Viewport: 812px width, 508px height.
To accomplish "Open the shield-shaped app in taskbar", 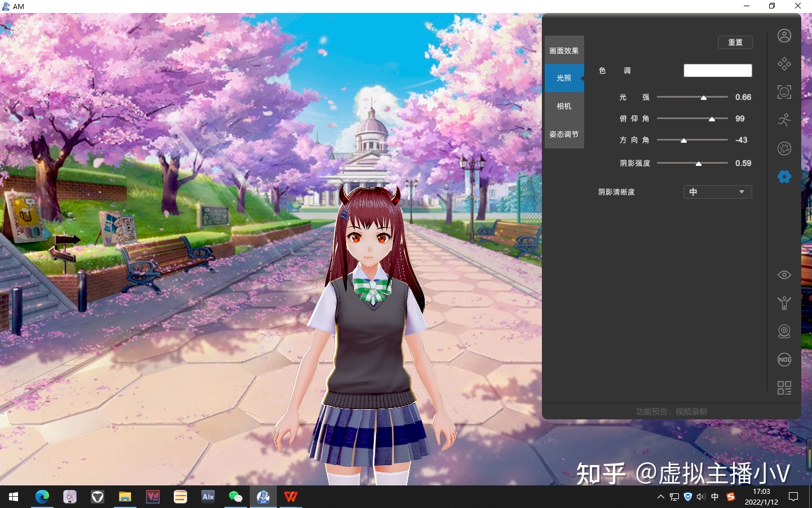I will pyautogui.click(x=98, y=497).
